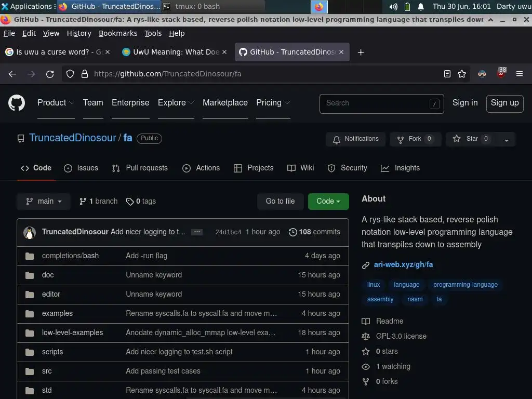Click the nasm topic tag
Viewport: 532px width, 399px height.
coord(415,300)
